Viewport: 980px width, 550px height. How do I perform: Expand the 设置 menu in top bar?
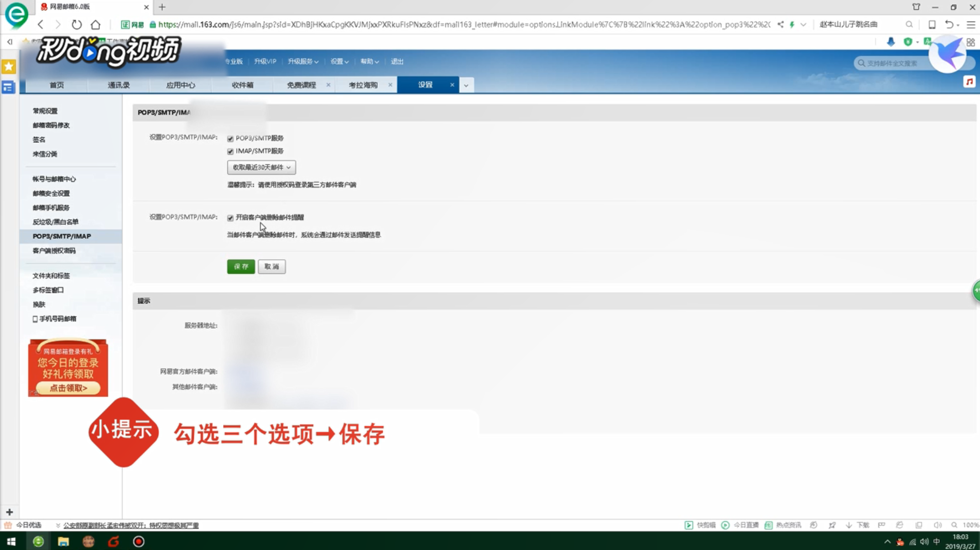click(x=339, y=62)
